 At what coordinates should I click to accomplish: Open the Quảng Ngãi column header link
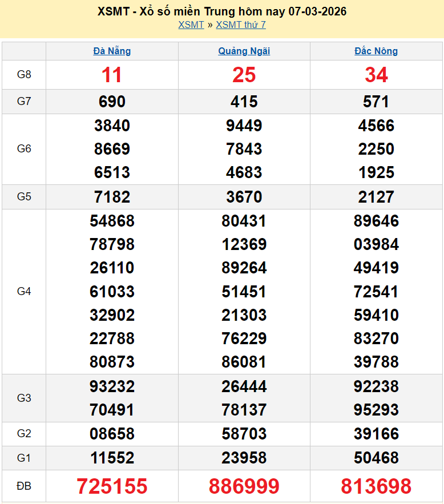[244, 51]
